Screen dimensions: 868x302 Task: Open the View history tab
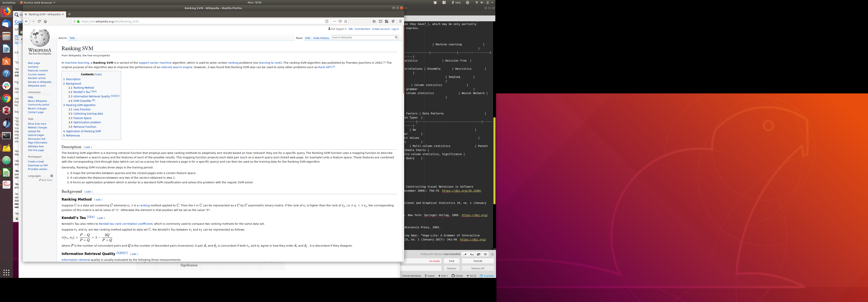click(x=321, y=38)
